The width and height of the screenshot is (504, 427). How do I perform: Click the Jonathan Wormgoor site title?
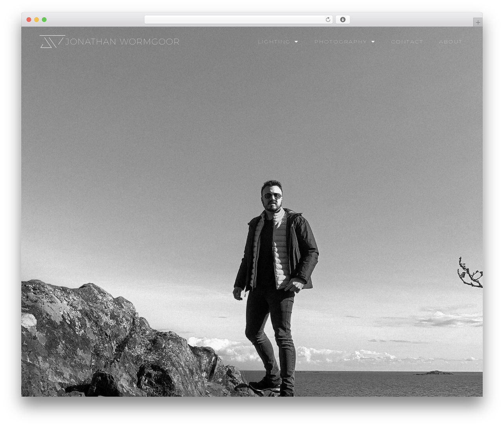tap(122, 42)
